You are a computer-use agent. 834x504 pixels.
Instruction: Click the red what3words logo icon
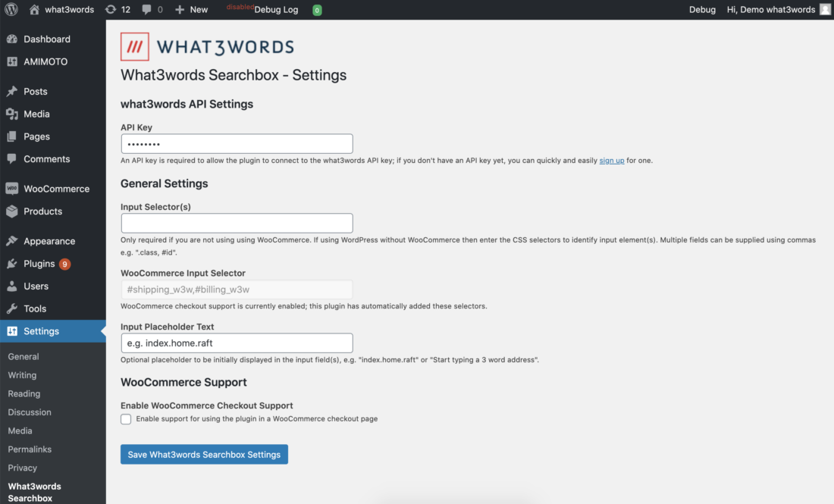coord(134,47)
